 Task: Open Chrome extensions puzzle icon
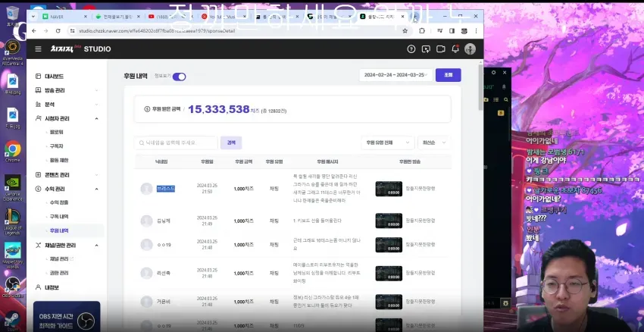422,31
